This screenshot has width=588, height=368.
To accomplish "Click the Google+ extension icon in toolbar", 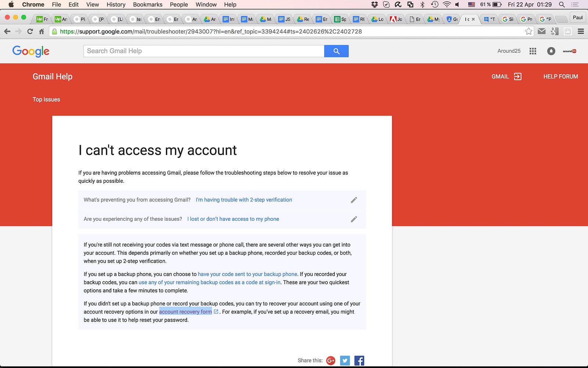I will (555, 32).
